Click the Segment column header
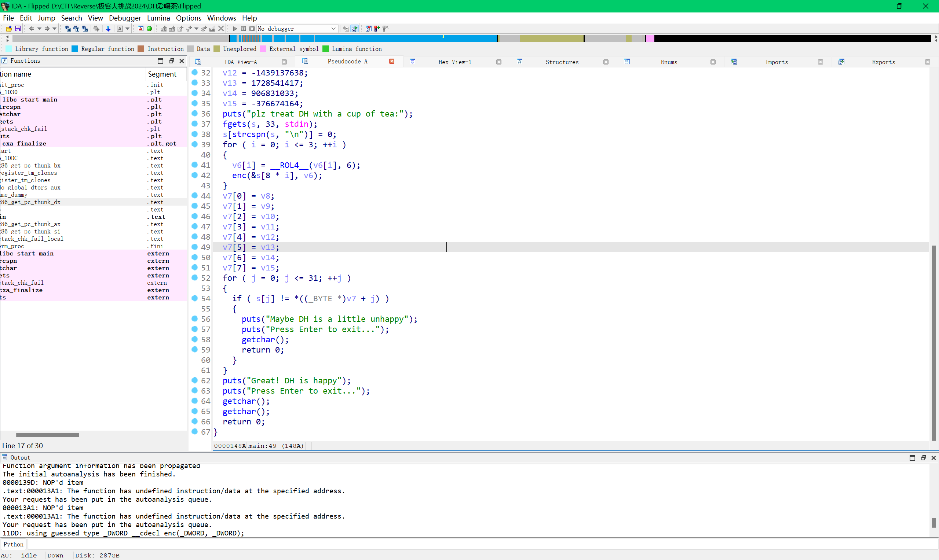This screenshot has width=939, height=560. coord(162,74)
